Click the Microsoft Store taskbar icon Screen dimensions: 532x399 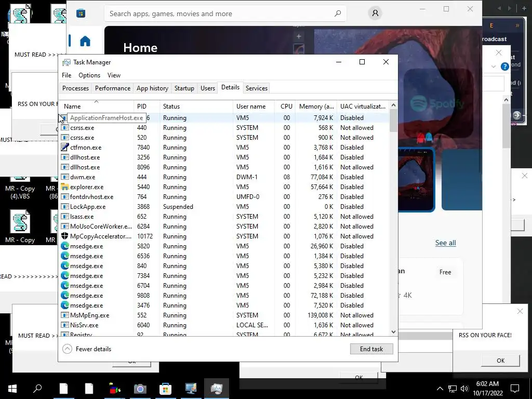[165, 389]
